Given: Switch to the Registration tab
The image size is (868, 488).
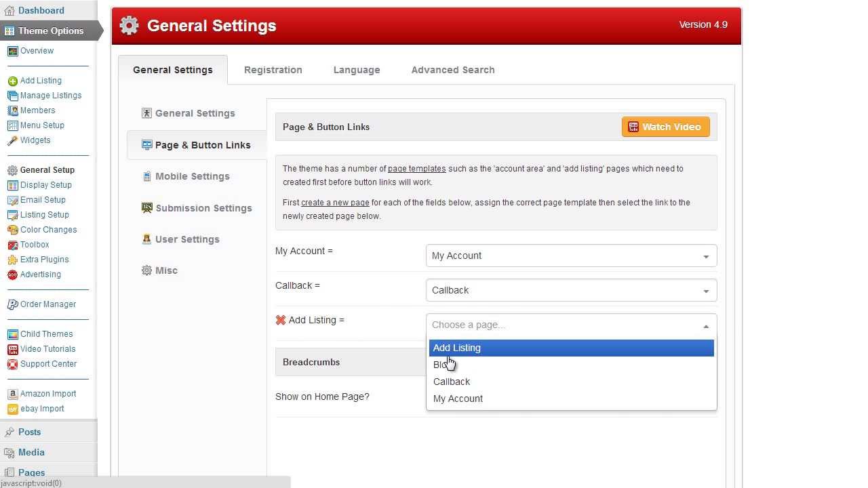Looking at the screenshot, I should [x=273, y=70].
